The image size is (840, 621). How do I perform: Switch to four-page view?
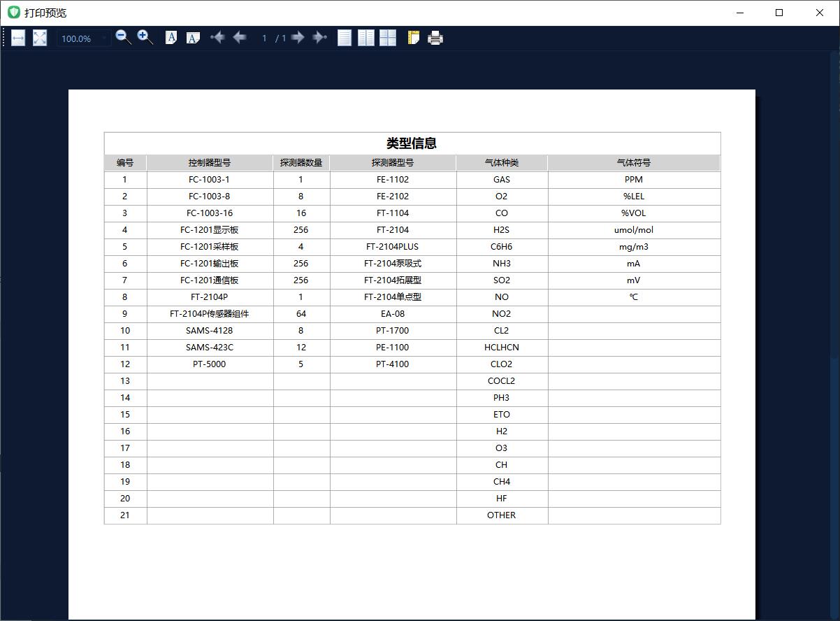pyautogui.click(x=388, y=38)
